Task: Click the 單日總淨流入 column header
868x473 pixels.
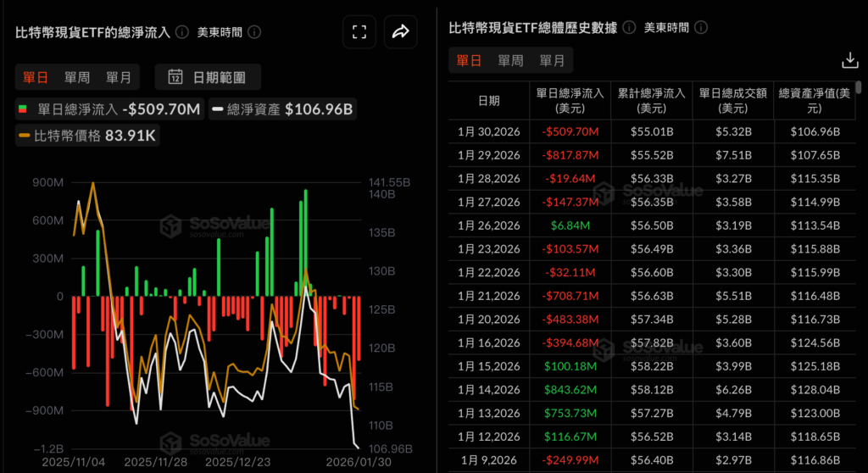Action: pos(570,100)
